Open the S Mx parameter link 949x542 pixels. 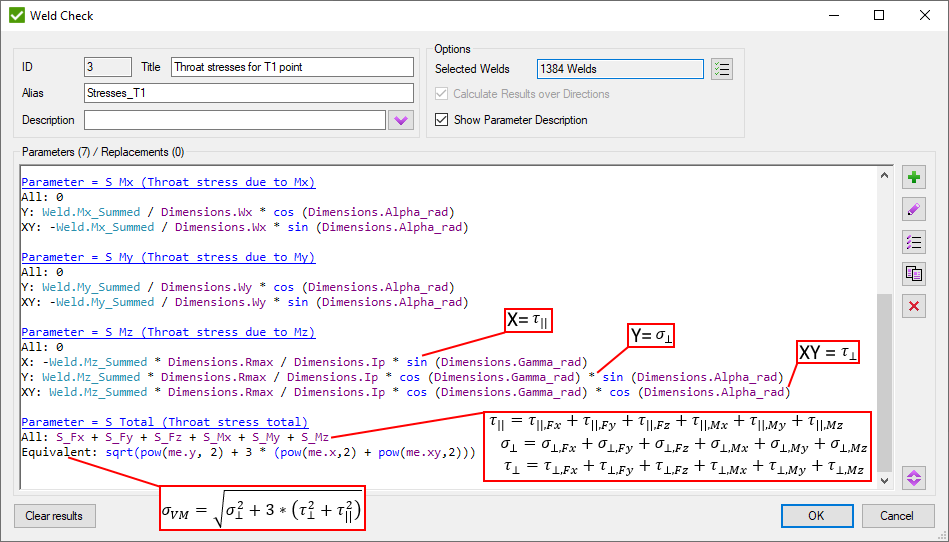pyautogui.click(x=168, y=182)
